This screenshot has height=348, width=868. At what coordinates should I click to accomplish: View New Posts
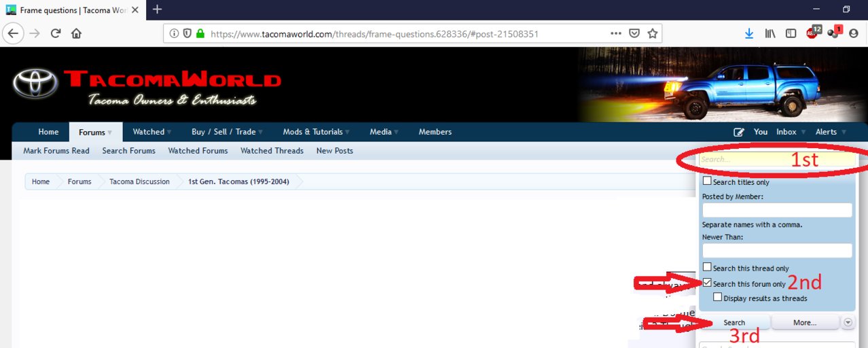point(335,151)
